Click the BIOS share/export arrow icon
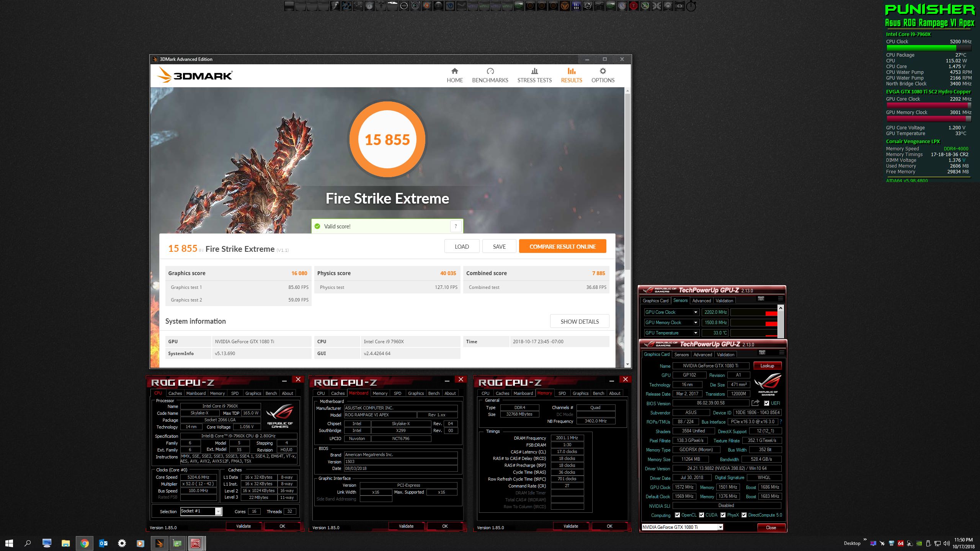 click(x=755, y=403)
